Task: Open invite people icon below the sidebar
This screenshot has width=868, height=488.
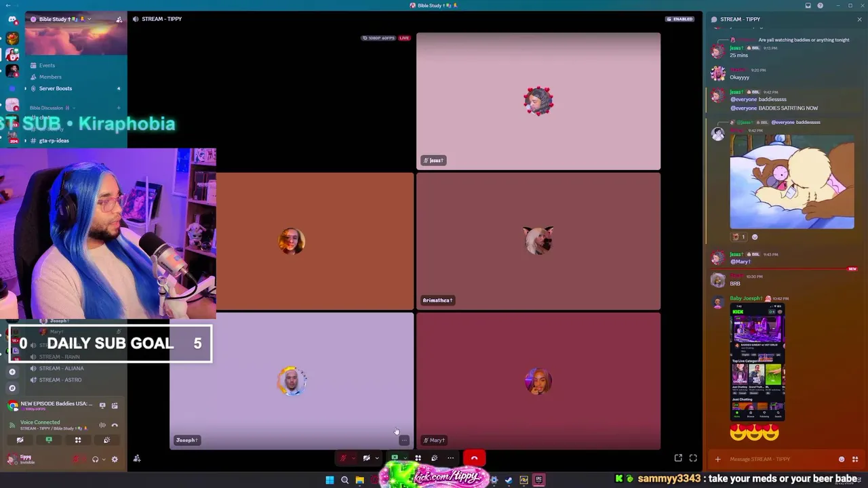Action: 137,459
